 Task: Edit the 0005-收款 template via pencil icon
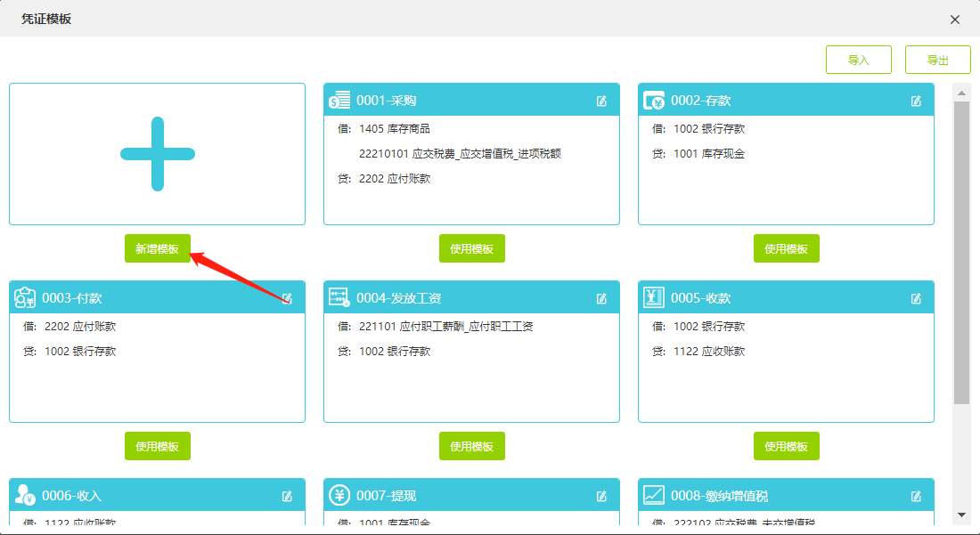point(916,297)
